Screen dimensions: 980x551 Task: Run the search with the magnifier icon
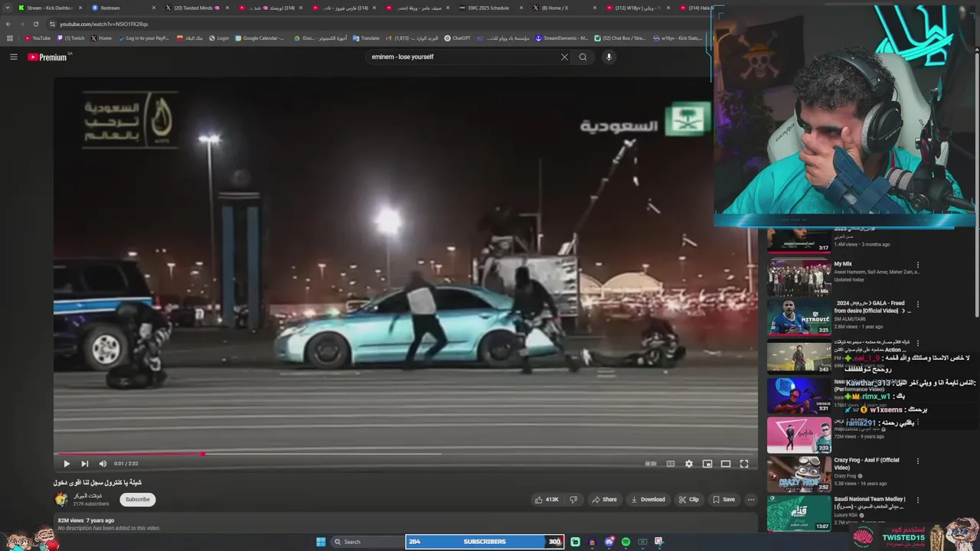[x=583, y=57]
